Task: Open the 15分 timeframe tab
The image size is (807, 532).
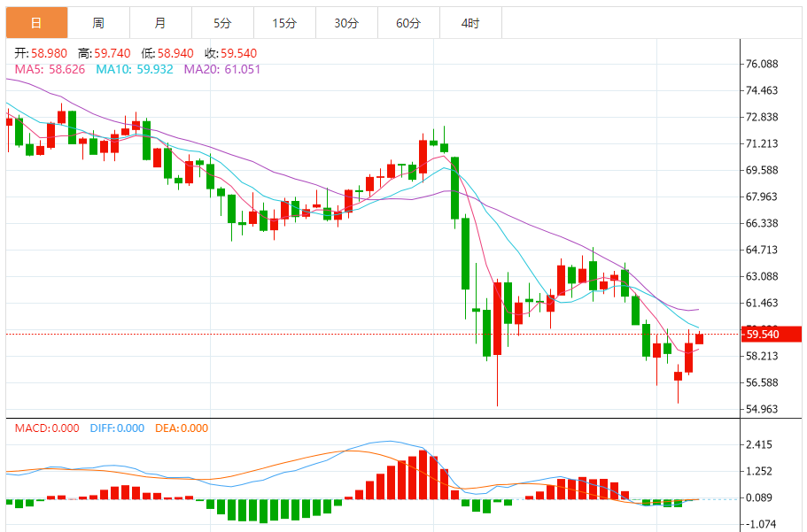Action: [284, 23]
